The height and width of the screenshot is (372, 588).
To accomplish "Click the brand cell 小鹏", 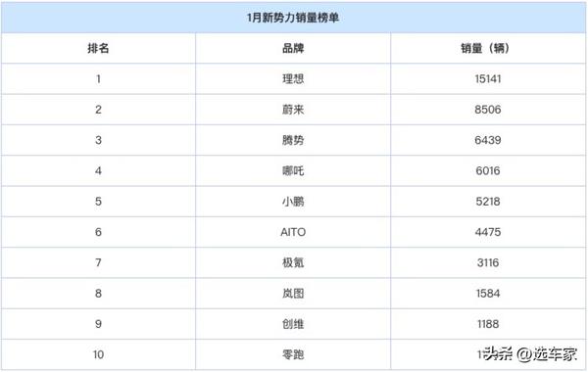I will tap(293, 202).
